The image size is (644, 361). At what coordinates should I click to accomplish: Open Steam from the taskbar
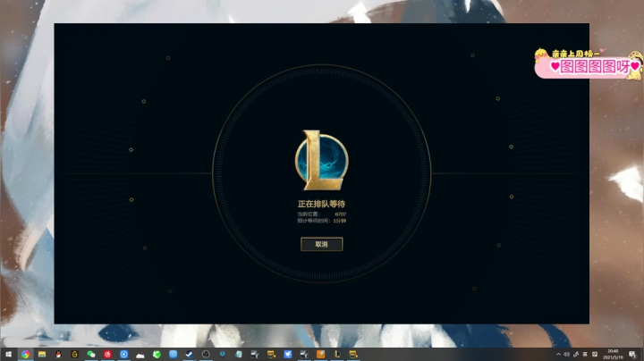190,354
